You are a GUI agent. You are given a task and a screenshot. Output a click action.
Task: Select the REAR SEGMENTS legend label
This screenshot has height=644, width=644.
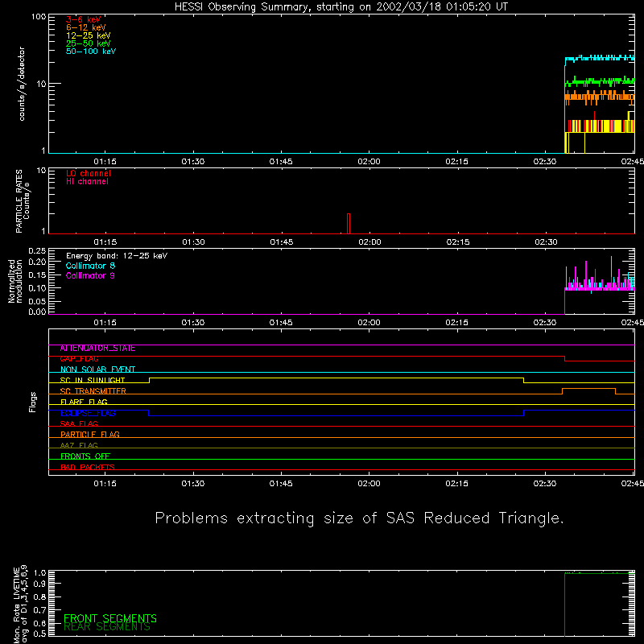point(107,626)
